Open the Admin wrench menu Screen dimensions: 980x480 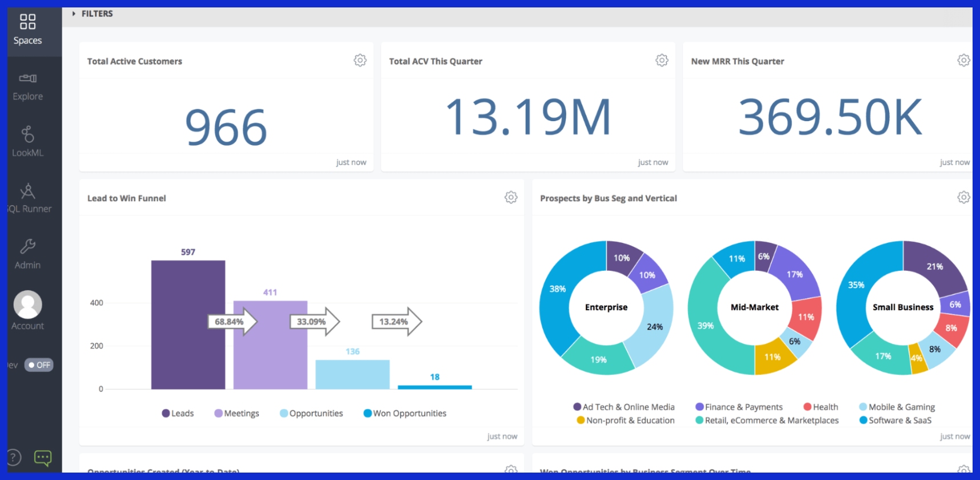27,254
